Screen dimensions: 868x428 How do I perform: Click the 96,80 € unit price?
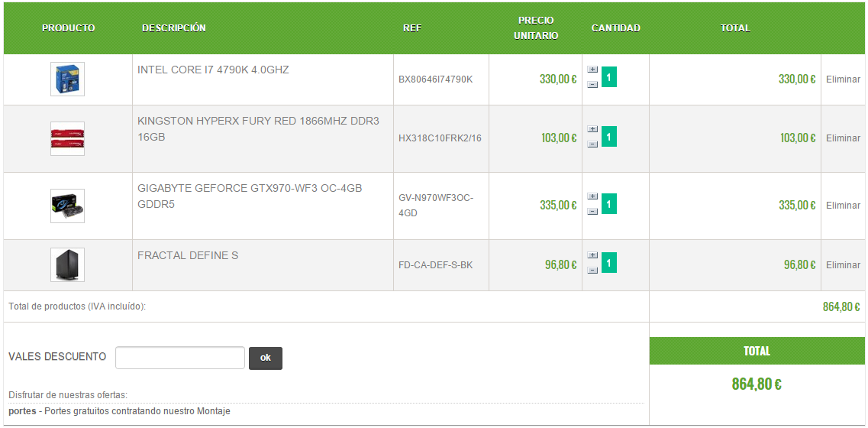pyautogui.click(x=561, y=265)
